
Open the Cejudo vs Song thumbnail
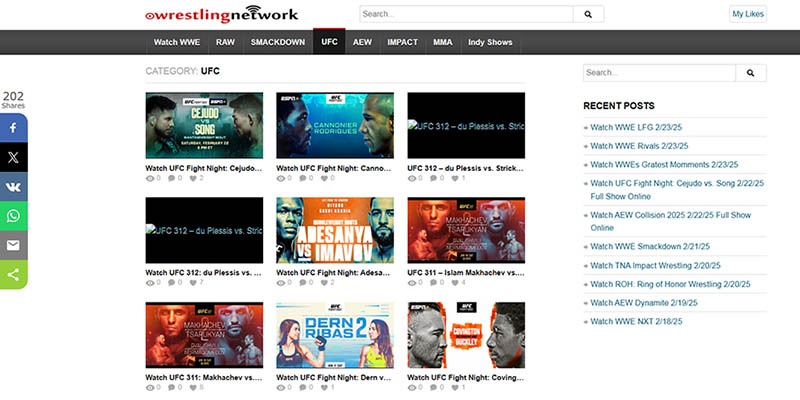(x=204, y=126)
